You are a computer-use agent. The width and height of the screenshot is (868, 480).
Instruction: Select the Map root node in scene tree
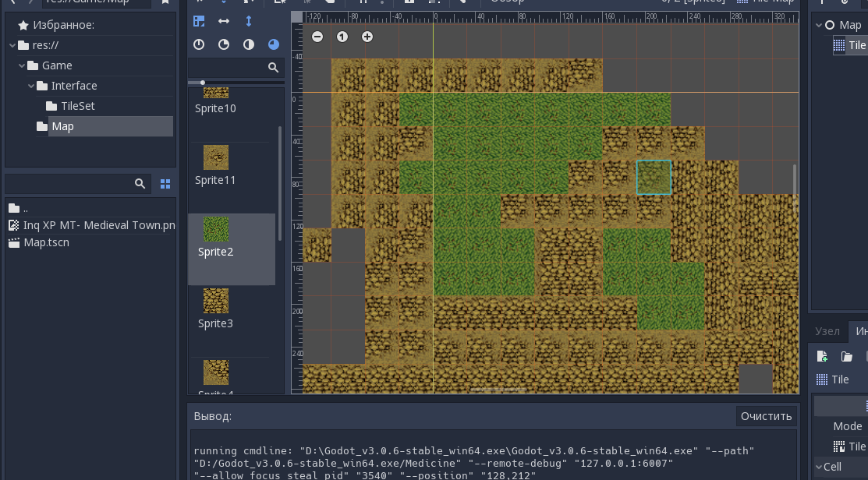tap(850, 26)
